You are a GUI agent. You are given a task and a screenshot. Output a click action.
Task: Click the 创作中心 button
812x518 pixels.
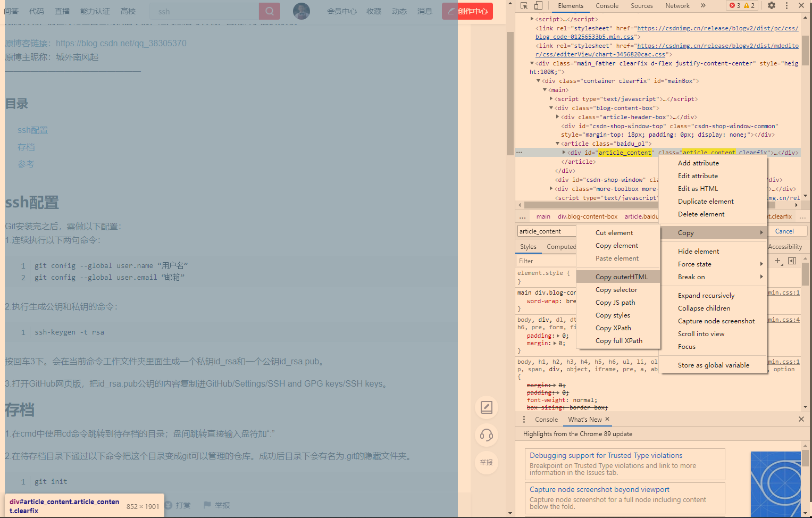pos(467,11)
